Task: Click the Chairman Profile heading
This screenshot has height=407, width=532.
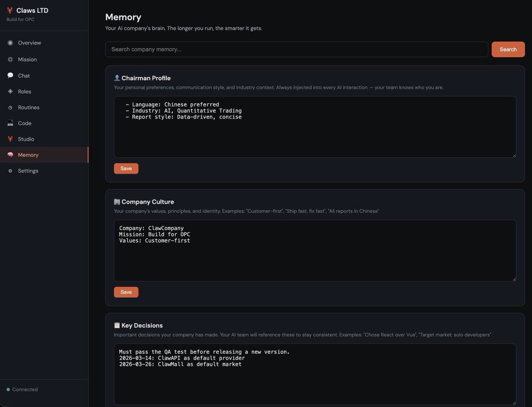Action: pyautogui.click(x=146, y=78)
